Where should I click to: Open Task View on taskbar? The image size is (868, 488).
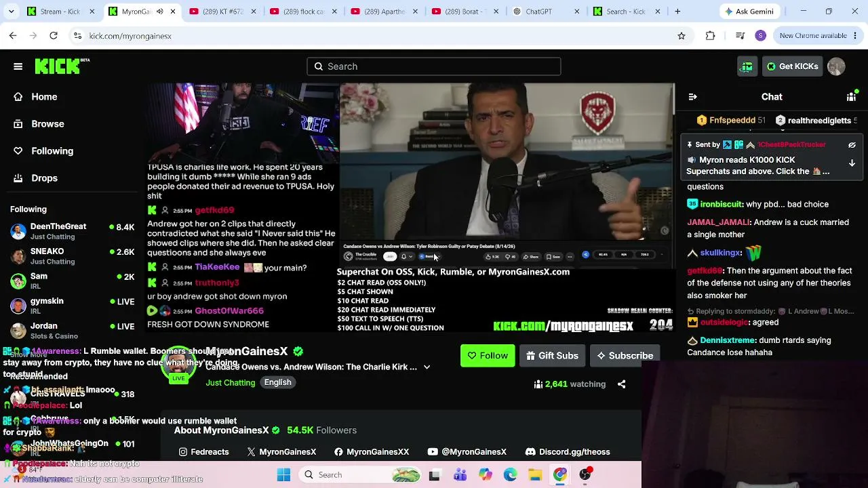[x=435, y=475]
